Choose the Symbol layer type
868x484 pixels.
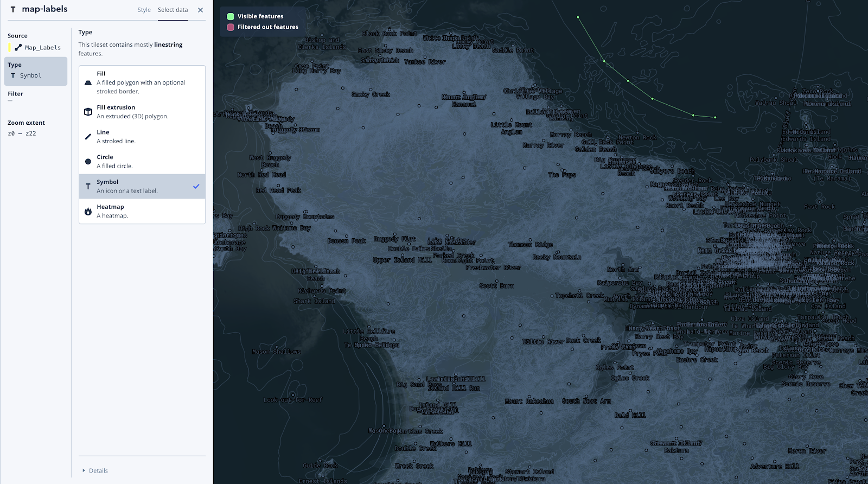(x=142, y=187)
